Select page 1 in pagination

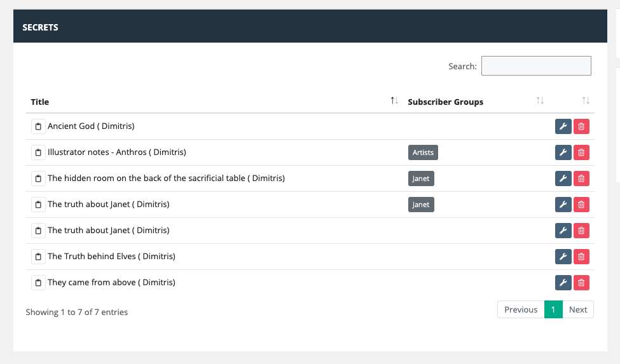tap(553, 309)
